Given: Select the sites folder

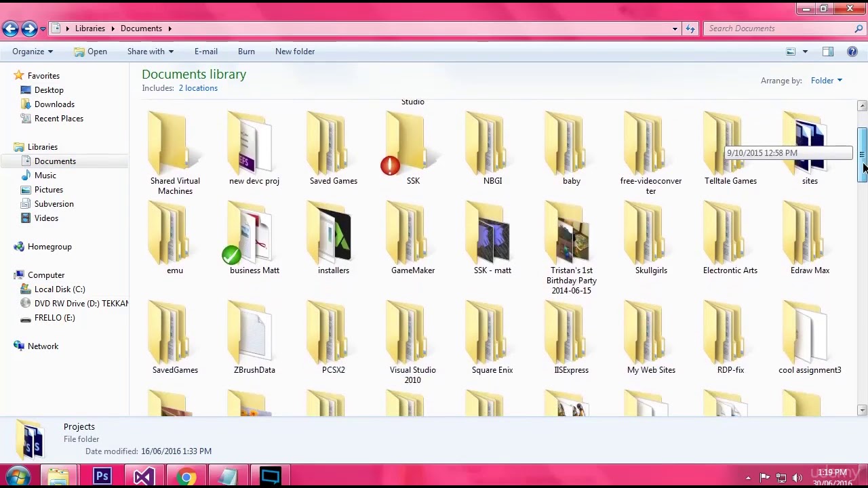Looking at the screenshot, I should [x=810, y=149].
